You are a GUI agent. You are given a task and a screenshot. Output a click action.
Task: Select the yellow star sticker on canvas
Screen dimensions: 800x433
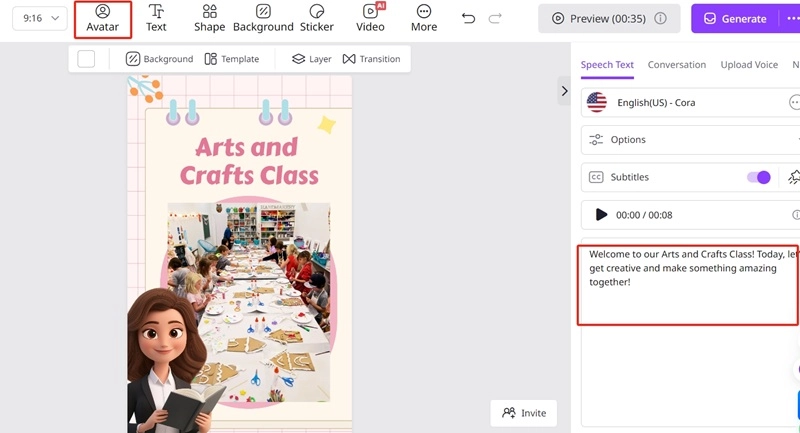[x=327, y=124]
